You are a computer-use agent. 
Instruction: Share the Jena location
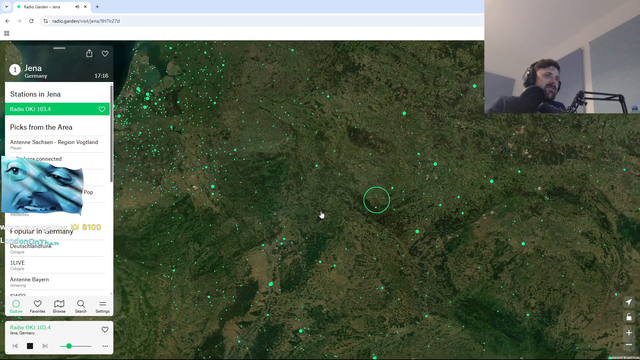tap(89, 53)
